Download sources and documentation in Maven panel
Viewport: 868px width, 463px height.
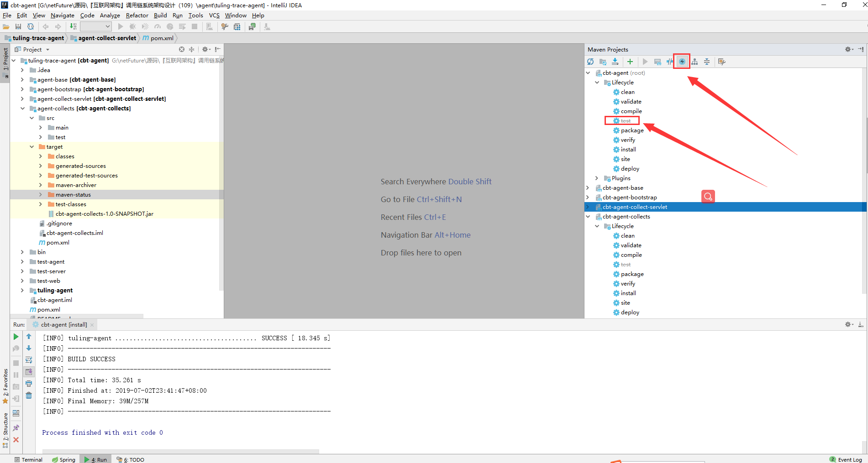click(615, 62)
